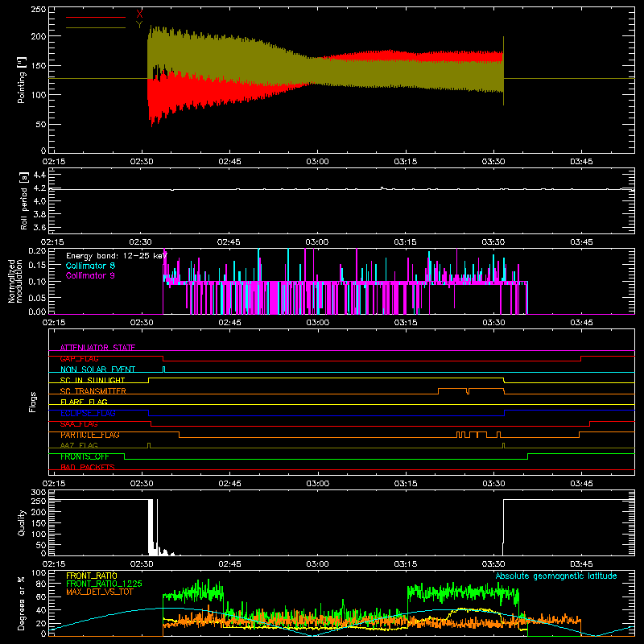Click 03:45 tick under the Flags plot
Viewport: 644px width, 644px height.
point(581,484)
